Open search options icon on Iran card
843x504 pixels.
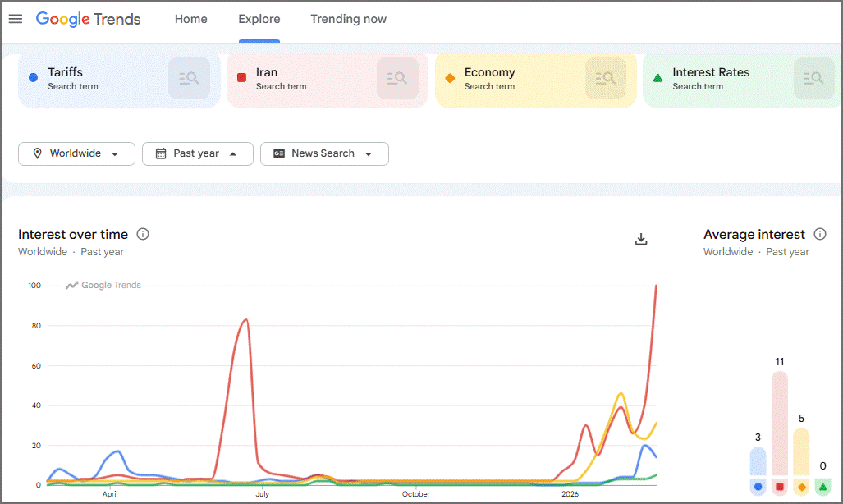[397, 79]
